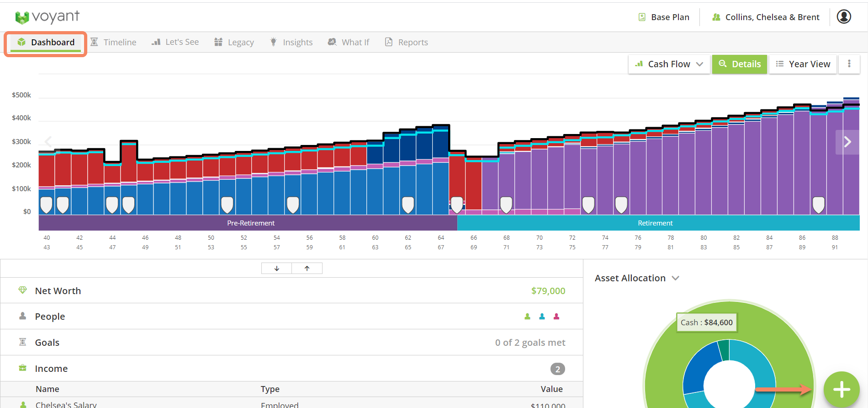Collapse the Income section

51,369
